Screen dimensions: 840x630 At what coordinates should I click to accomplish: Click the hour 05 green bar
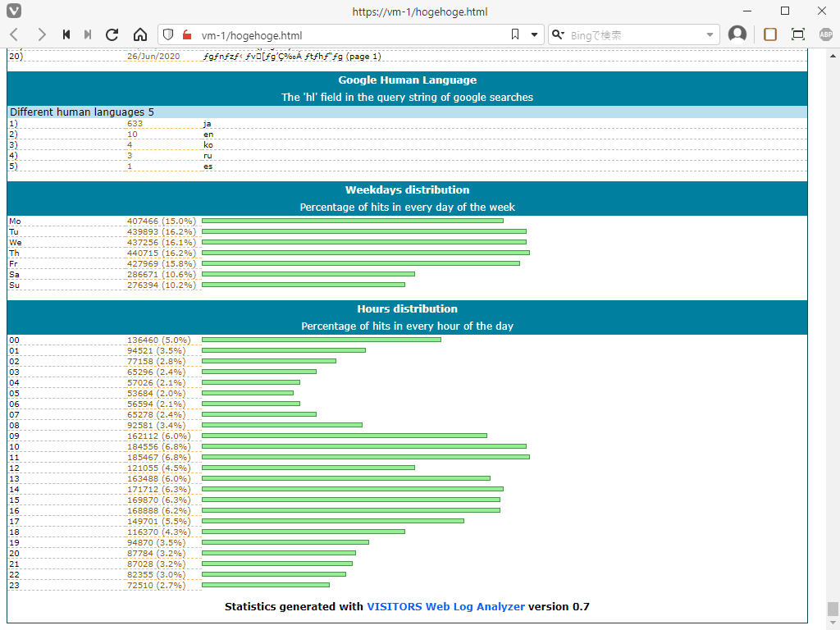[x=248, y=393]
